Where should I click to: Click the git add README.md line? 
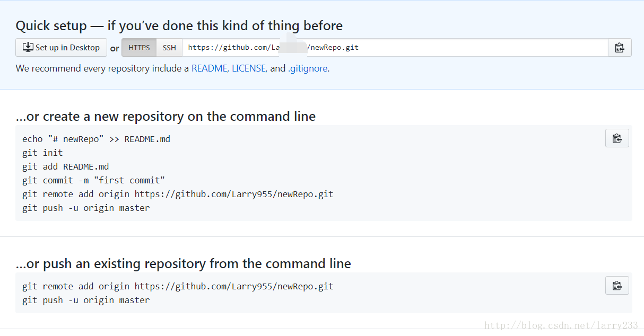(x=65, y=166)
